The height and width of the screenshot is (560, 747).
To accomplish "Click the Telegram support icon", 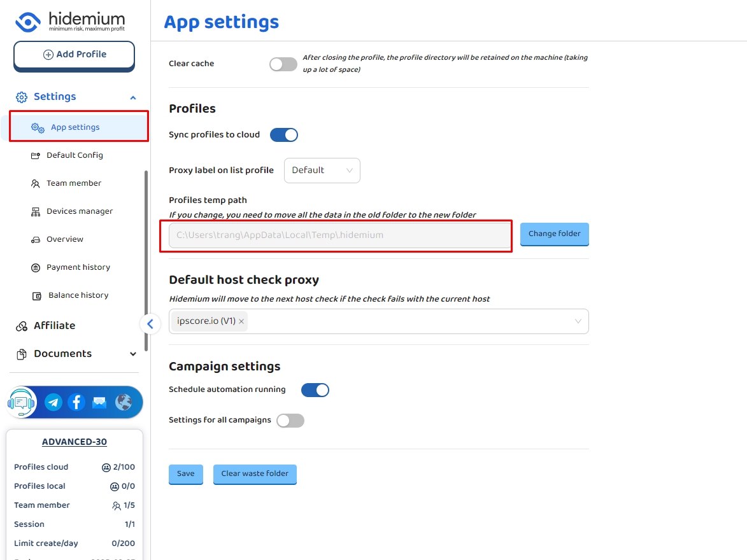I will click(x=53, y=402).
